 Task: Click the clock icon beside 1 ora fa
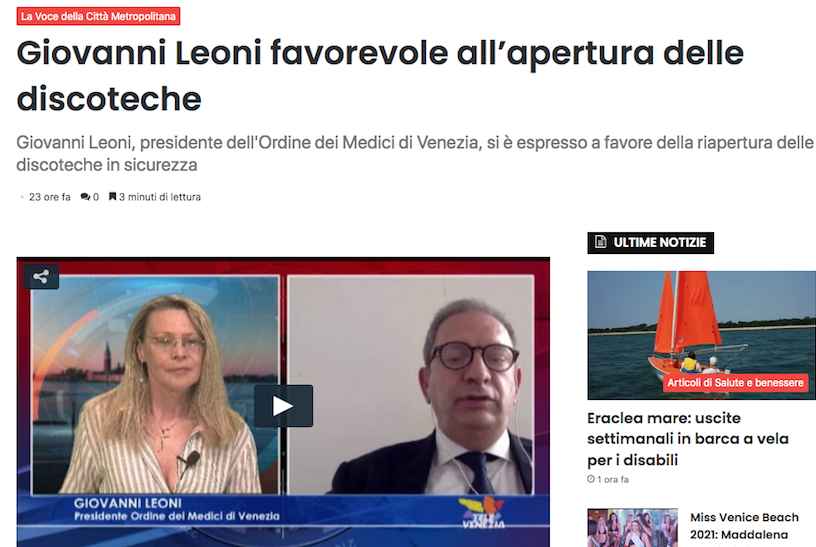591,479
